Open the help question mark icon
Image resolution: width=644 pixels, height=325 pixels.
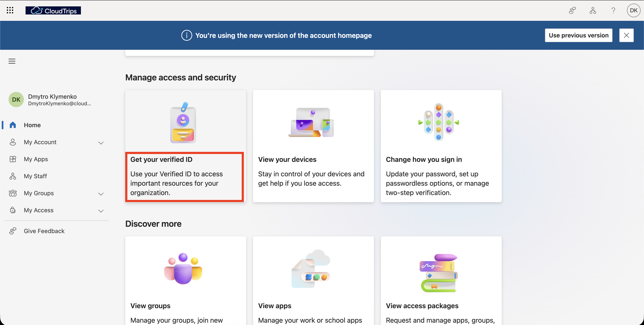coord(613,10)
